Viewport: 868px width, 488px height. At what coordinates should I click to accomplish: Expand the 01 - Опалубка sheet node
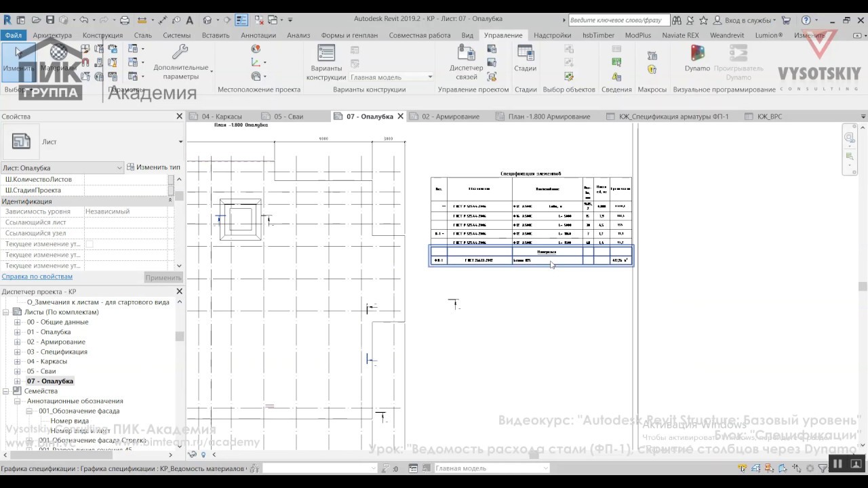click(18, 332)
